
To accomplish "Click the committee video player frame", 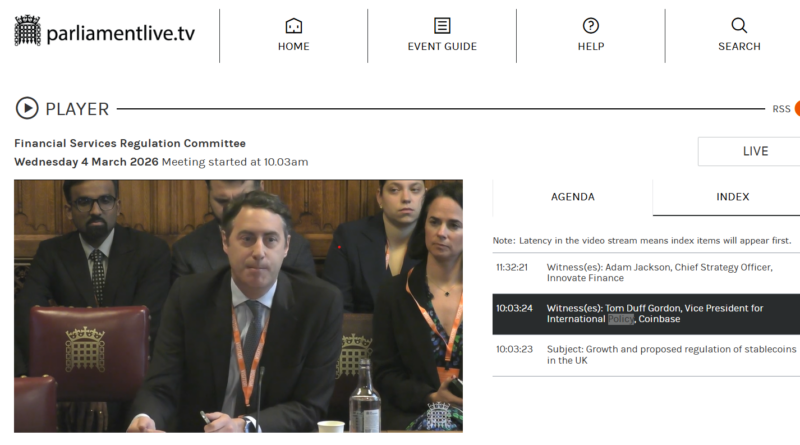I will [238, 306].
